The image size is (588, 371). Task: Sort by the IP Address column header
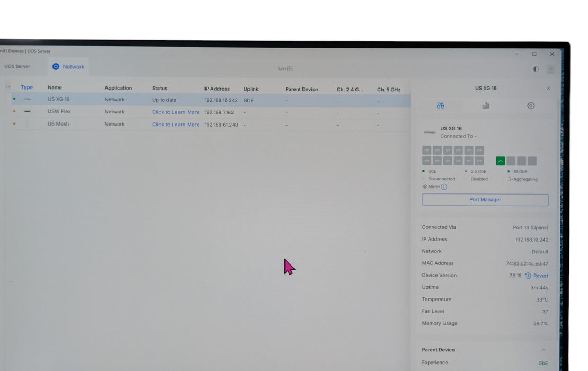coord(217,89)
